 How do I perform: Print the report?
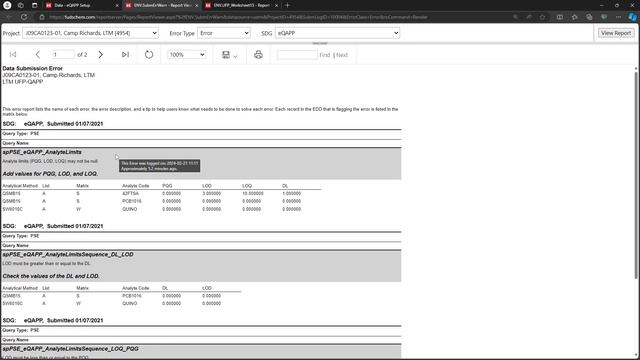click(x=258, y=55)
